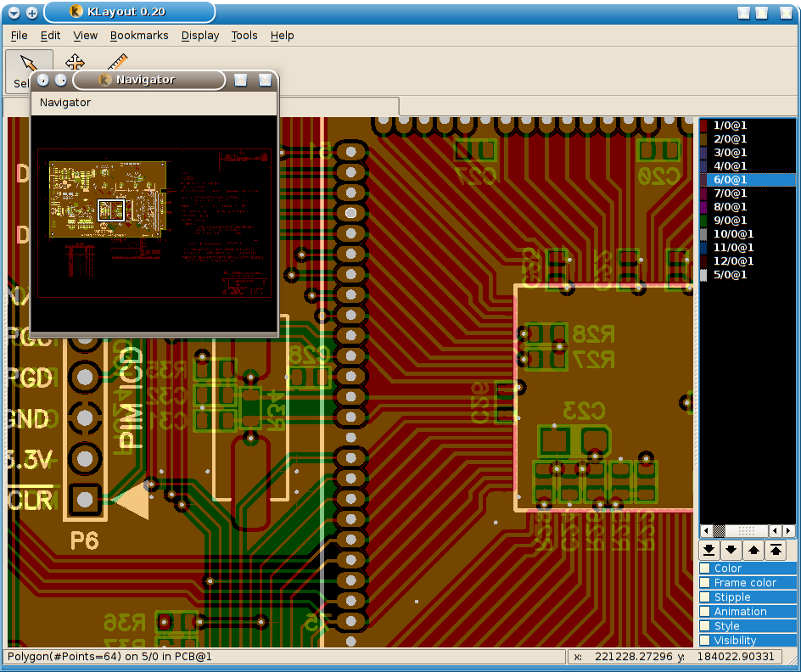Move selected layer to bottom of list

tap(709, 550)
